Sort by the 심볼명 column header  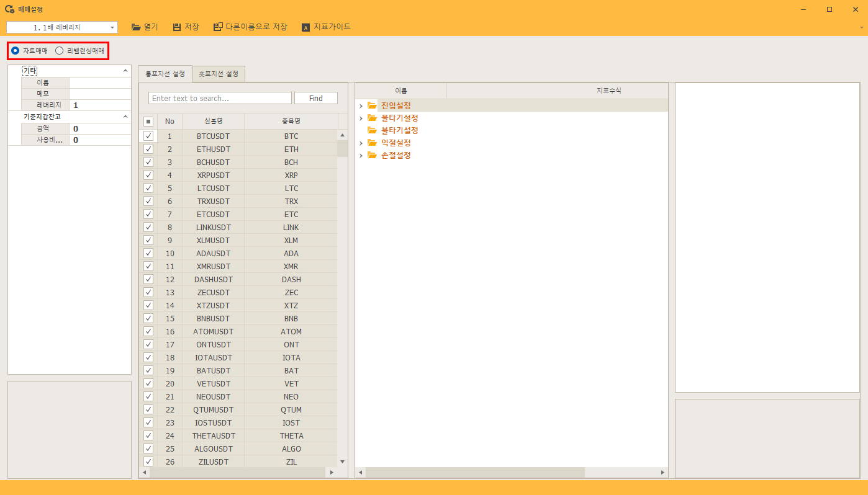click(214, 121)
